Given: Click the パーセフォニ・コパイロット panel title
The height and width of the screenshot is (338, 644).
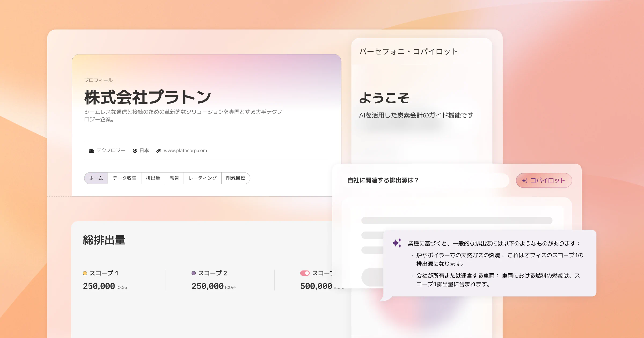Looking at the screenshot, I should [408, 52].
